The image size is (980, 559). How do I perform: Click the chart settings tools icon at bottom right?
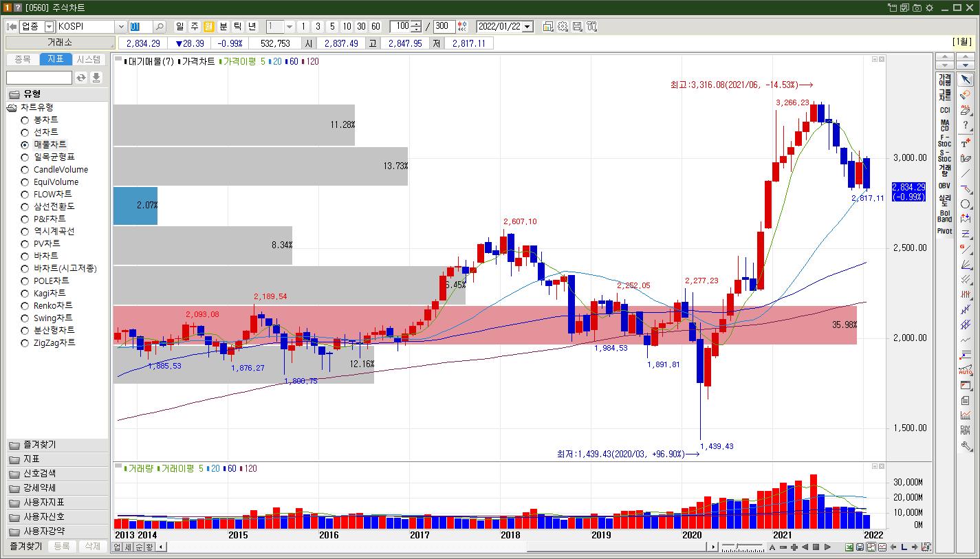tap(926, 547)
